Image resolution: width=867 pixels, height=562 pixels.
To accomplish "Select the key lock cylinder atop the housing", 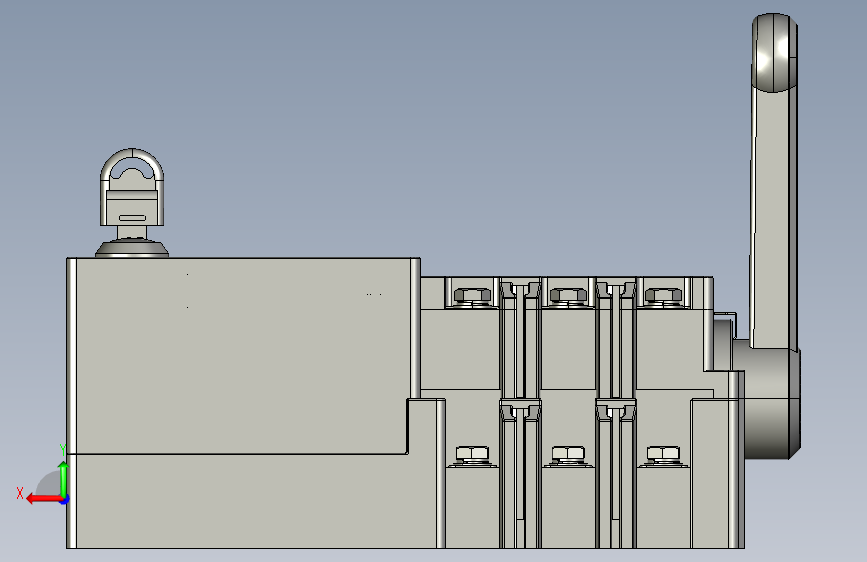I will tap(132, 202).
